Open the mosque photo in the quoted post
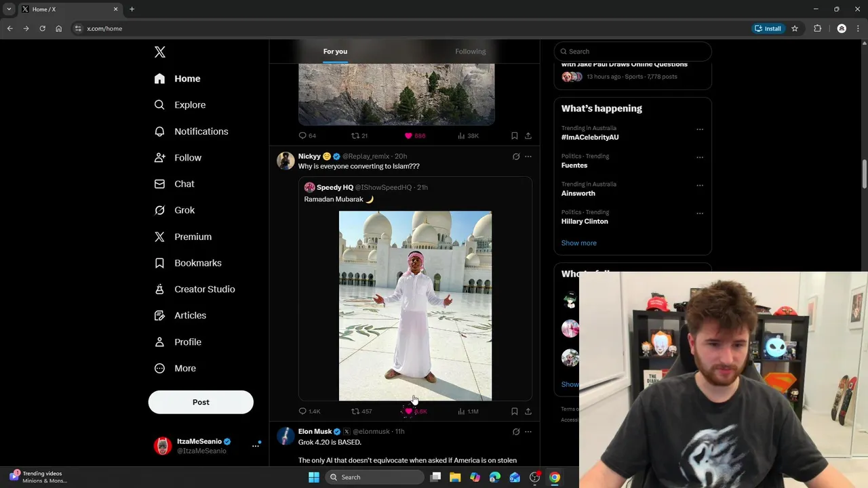This screenshot has width=868, height=488. 415,306
